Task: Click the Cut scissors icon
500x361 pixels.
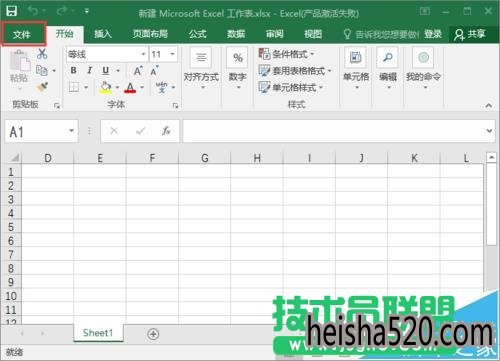Action: [x=42, y=54]
